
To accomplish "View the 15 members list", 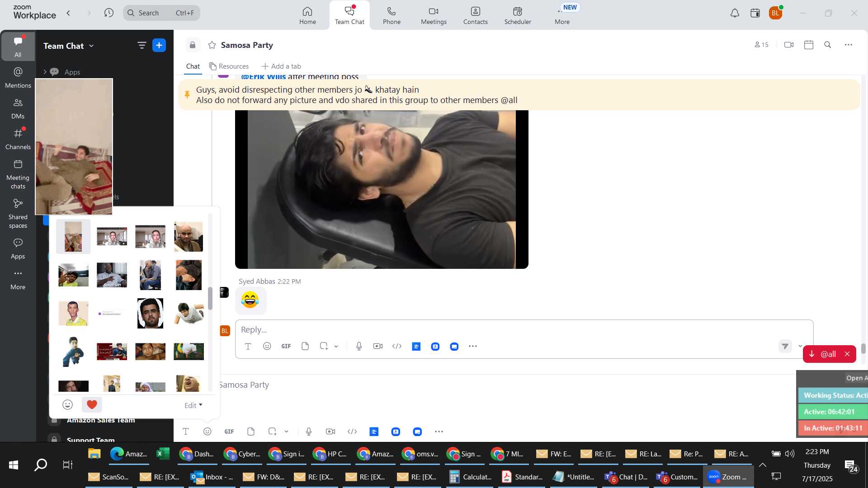I will point(761,45).
